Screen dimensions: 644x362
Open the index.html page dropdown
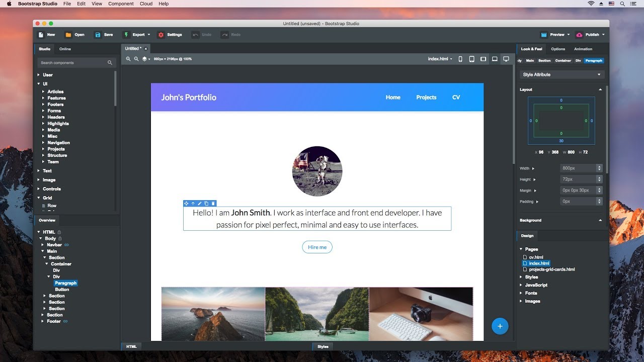[440, 59]
